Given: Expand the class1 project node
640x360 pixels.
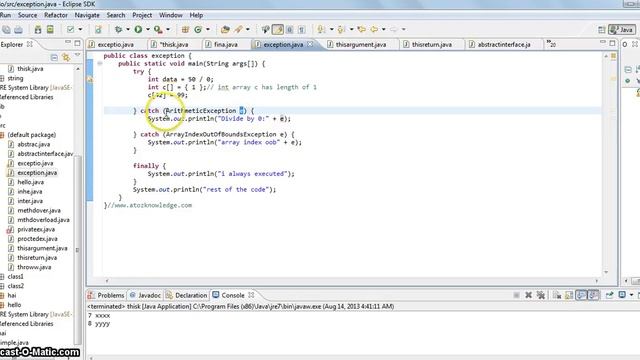Looking at the screenshot, I should [2, 277].
